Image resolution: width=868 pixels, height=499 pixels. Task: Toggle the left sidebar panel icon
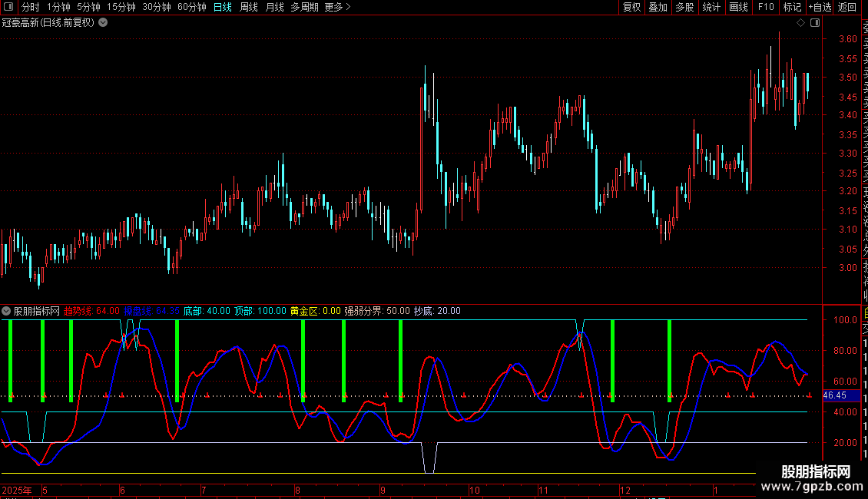(10, 7)
